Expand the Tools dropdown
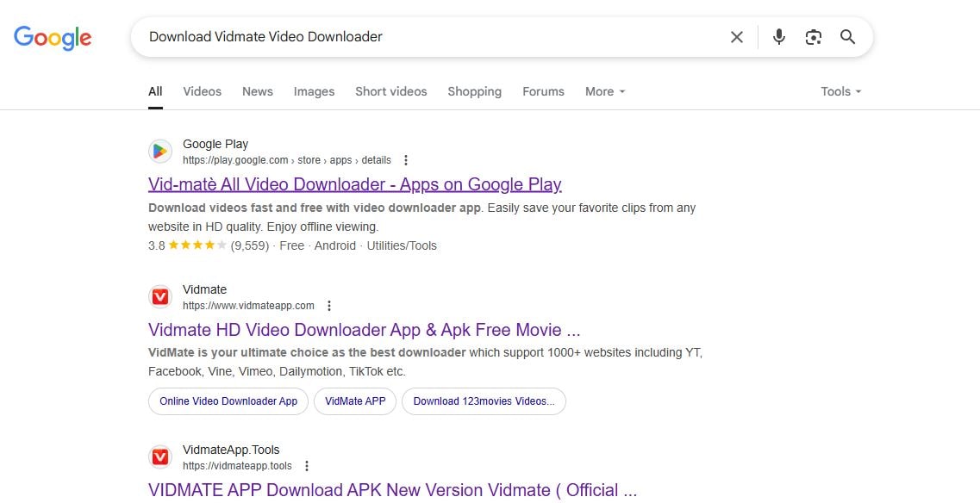Viewport: 980px width, 503px height. (840, 91)
